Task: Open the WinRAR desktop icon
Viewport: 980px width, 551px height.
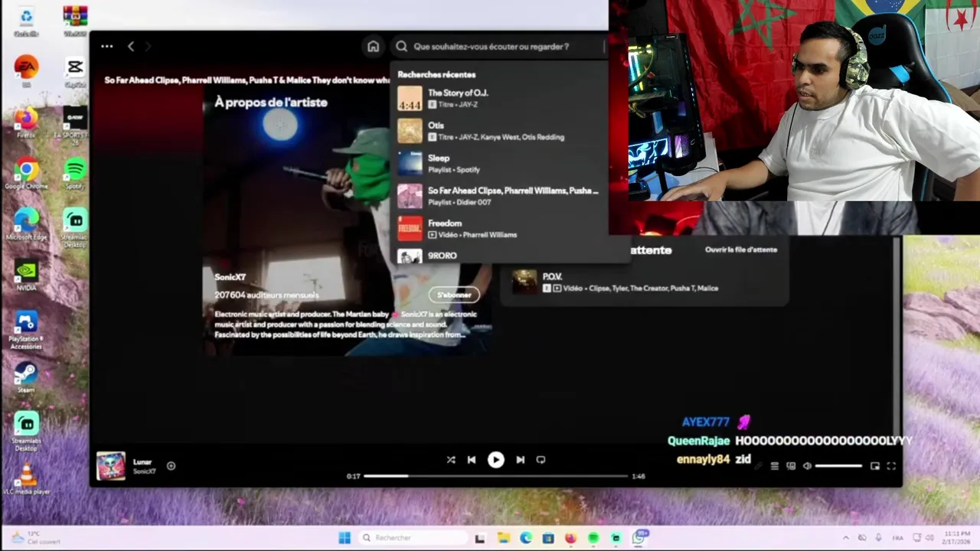Action: pos(75,22)
